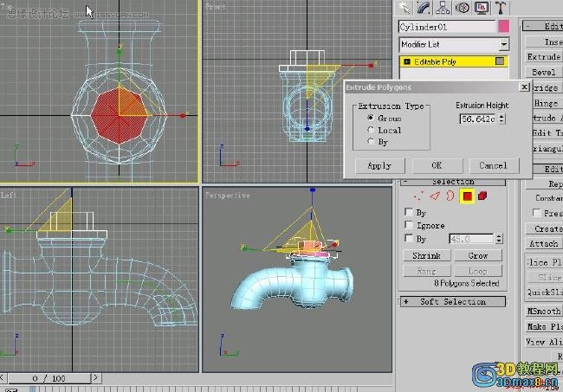
Task: Click the Insert button at panel top
Action: [x=544, y=42]
